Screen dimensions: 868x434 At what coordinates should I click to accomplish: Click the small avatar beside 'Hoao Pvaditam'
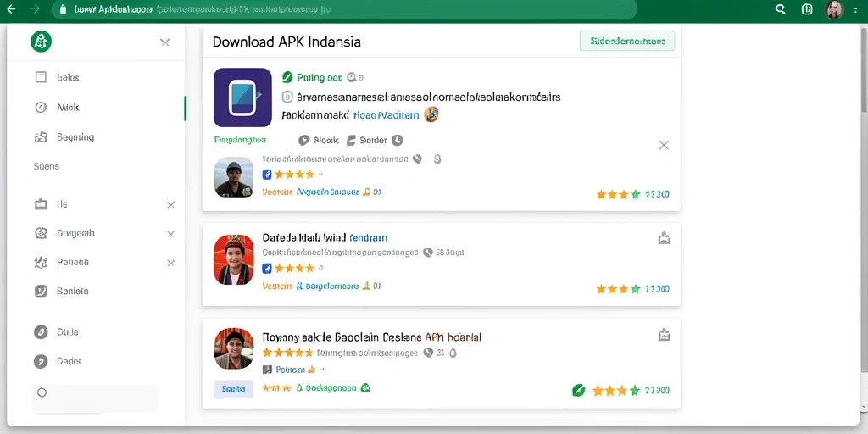[x=431, y=114]
